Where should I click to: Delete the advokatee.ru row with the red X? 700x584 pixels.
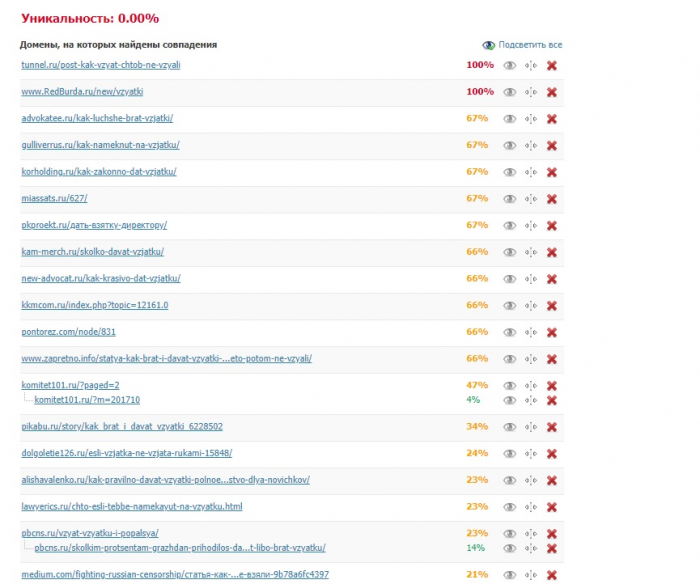tap(552, 119)
